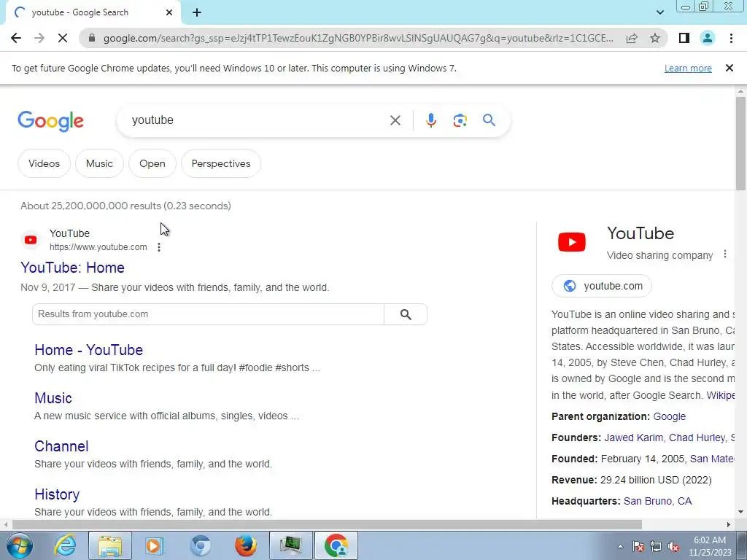The image size is (747, 560).
Task: Open the Windows Start menu
Action: pos(20,545)
